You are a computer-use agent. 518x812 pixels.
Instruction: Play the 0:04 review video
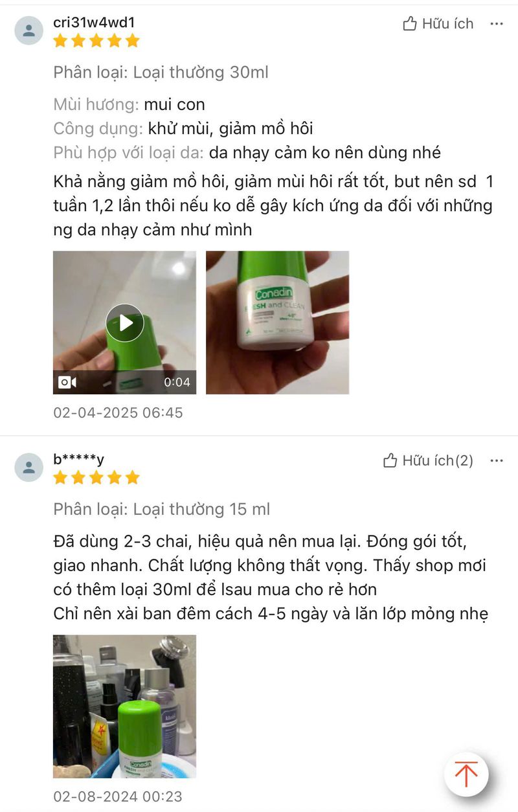click(x=125, y=322)
